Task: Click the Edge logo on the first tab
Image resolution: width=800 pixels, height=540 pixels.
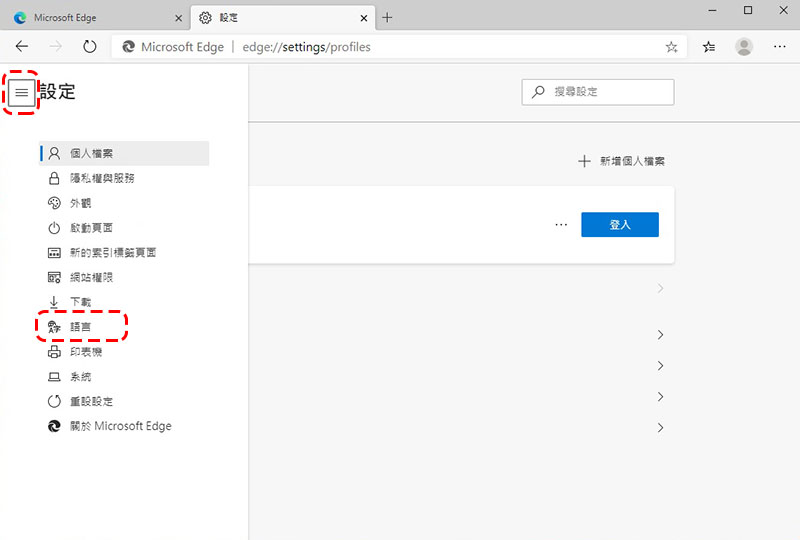Action: 20,18
